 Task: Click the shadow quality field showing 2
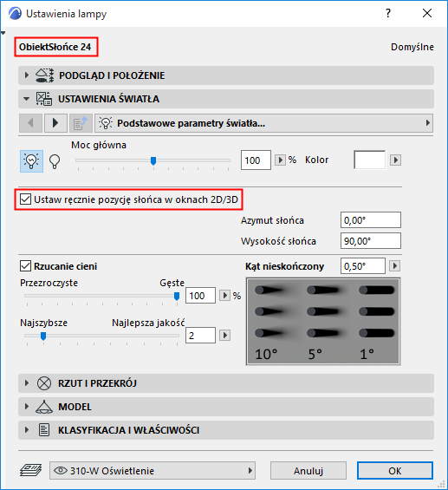click(x=200, y=336)
